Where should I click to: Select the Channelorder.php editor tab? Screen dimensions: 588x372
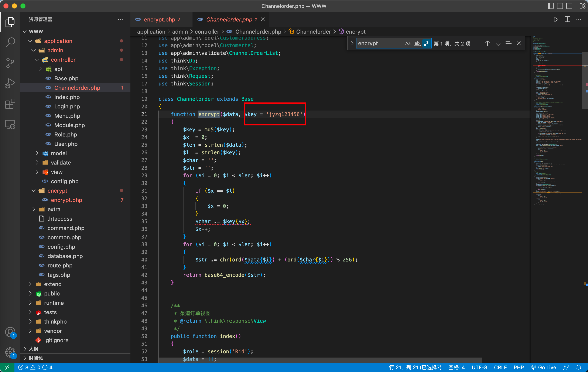pos(231,20)
